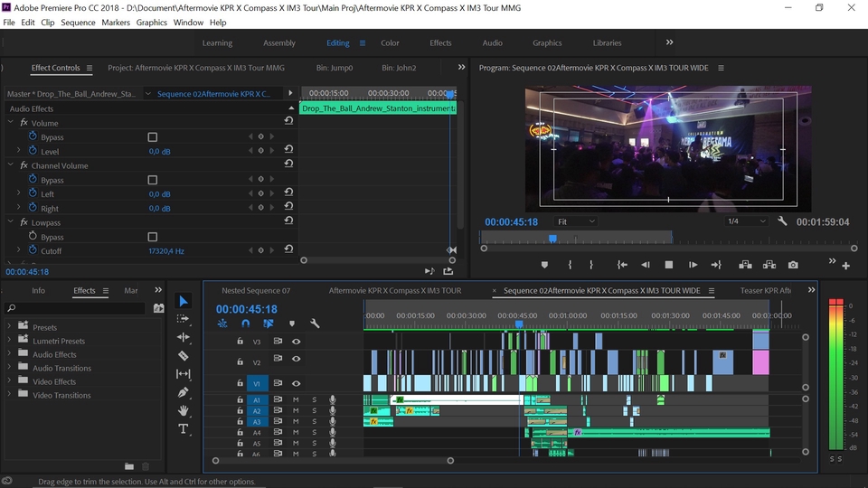868x488 pixels.
Task: Toggle timeline Snap magnet icon
Action: coord(245,324)
